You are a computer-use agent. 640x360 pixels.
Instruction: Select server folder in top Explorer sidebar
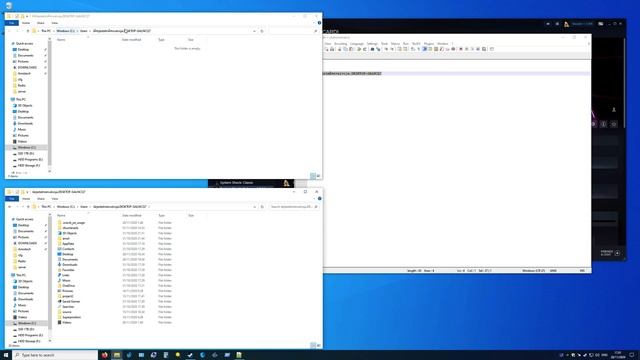tap(22, 91)
